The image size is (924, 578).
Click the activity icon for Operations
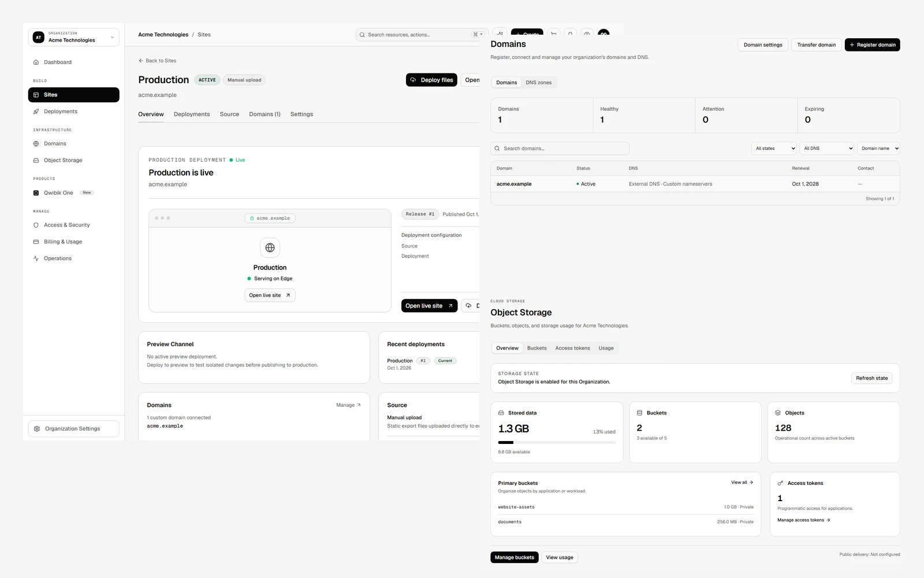pyautogui.click(x=36, y=258)
